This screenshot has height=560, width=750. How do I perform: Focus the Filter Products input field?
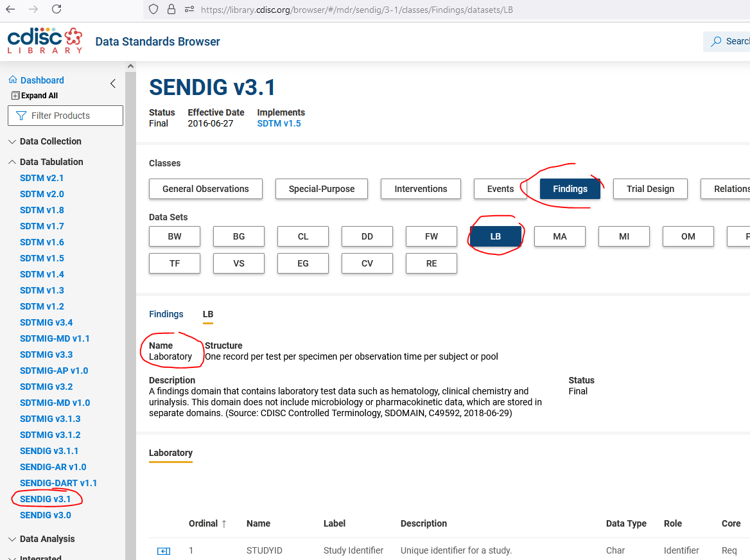coord(65,116)
